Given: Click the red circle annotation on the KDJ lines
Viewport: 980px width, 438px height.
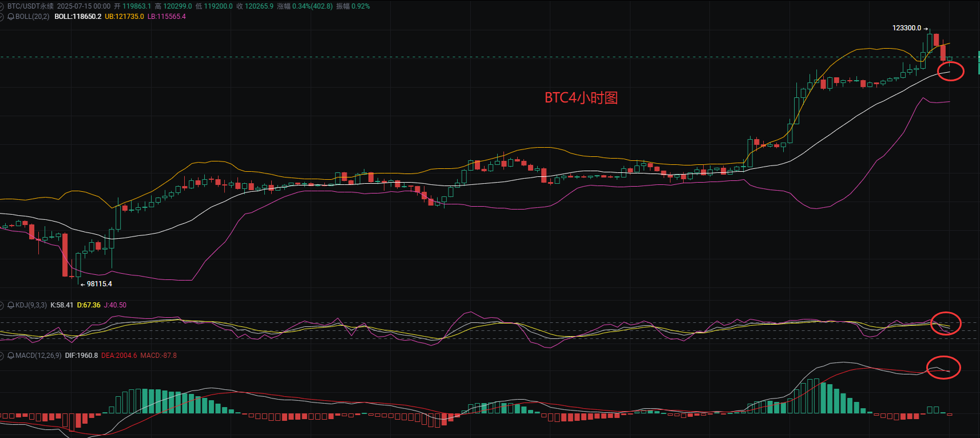Looking at the screenshot, I should (946, 323).
